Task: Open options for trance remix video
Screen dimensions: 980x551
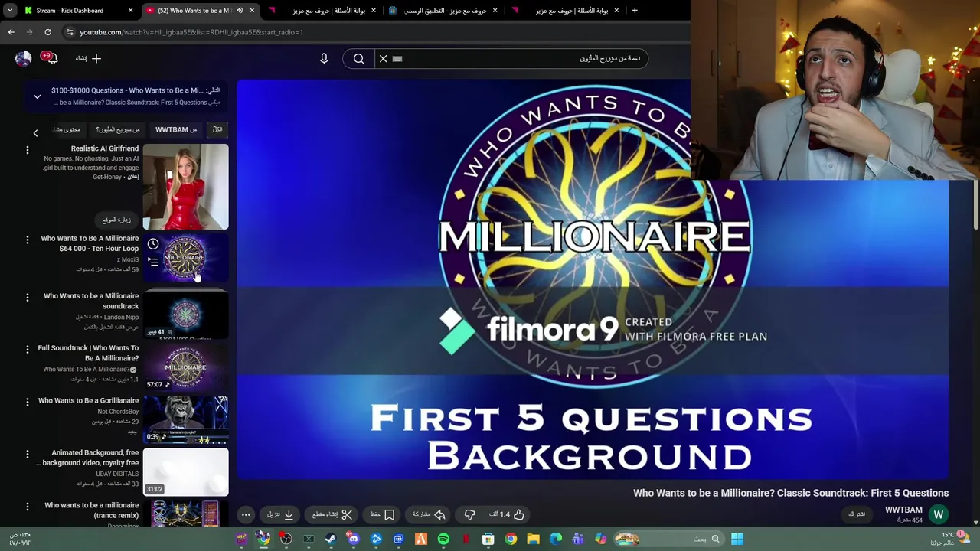Action: (x=28, y=507)
